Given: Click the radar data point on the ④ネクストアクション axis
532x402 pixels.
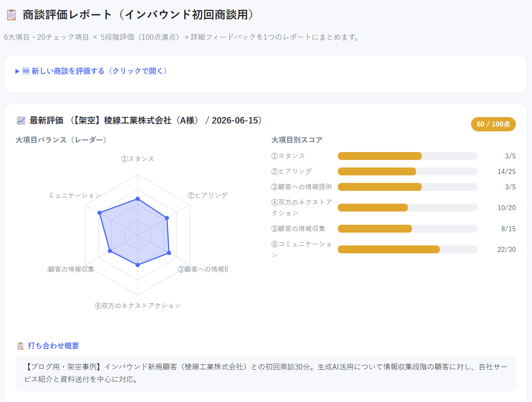Looking at the screenshot, I should [138, 265].
